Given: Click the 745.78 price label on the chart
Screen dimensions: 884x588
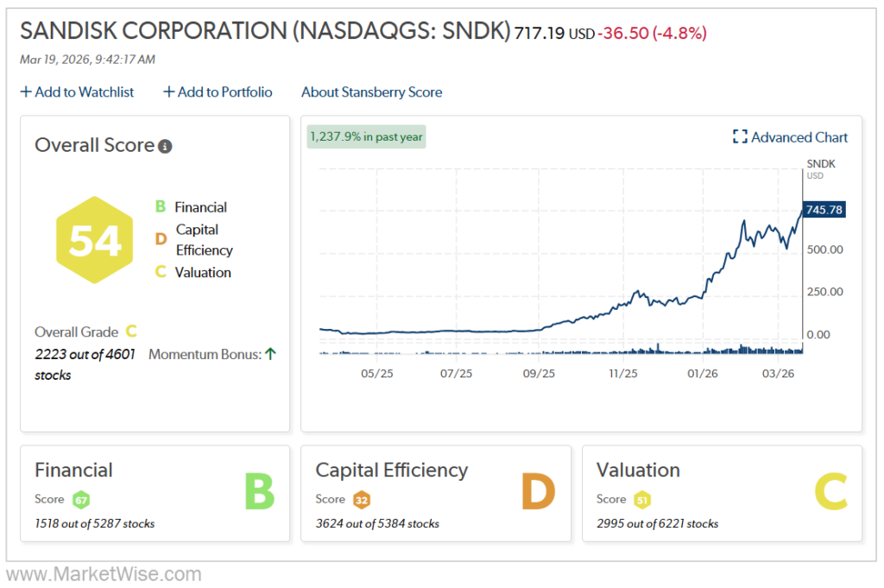Looking at the screenshot, I should (823, 209).
